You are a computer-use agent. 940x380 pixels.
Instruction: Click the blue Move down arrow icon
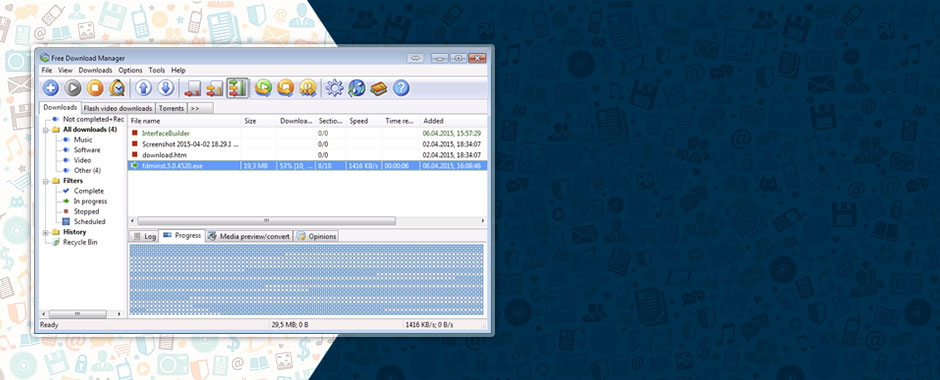[x=165, y=89]
